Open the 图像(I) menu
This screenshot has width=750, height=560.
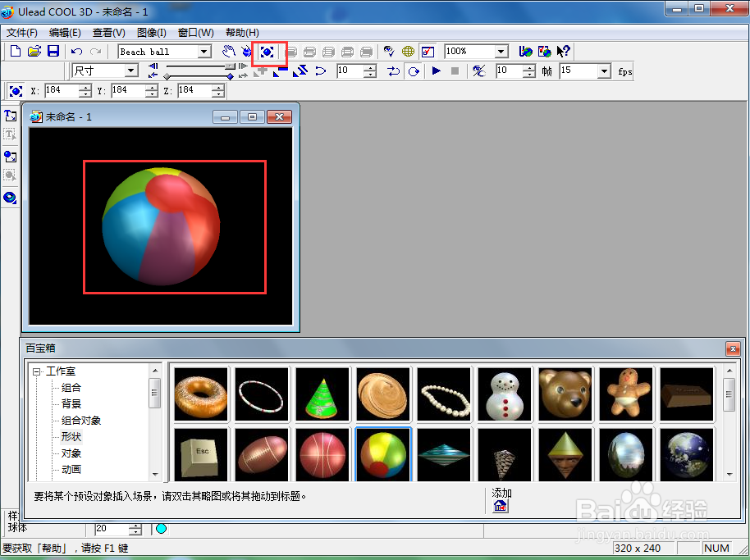(x=152, y=33)
